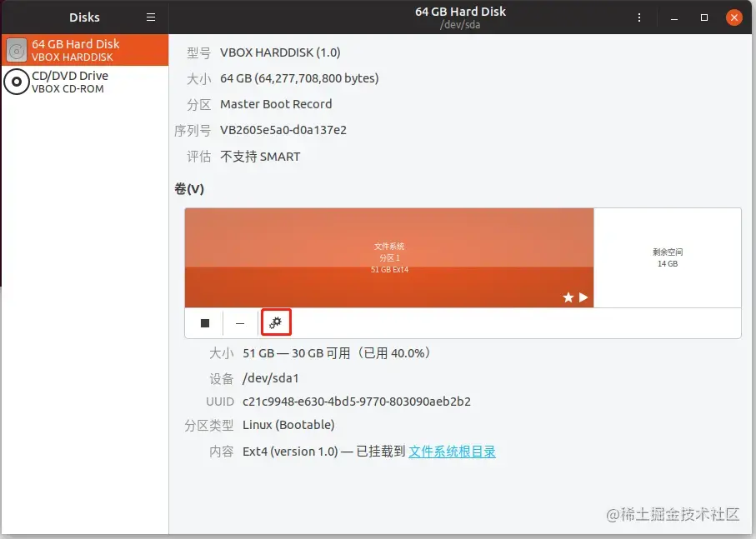Click the hard disk icon in sidebar
This screenshot has height=539, width=756.
click(17, 50)
